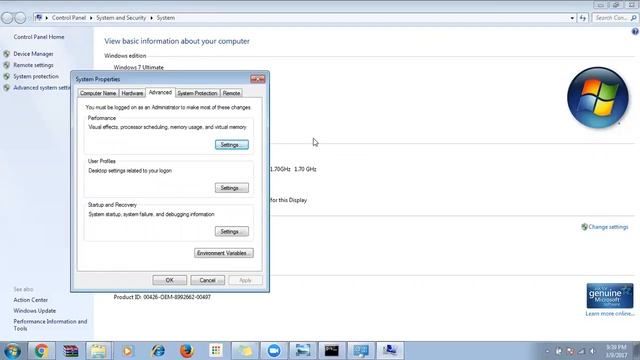Viewport: 640px width, 360px height.
Task: Click the Product ID text line
Action: click(x=162, y=297)
